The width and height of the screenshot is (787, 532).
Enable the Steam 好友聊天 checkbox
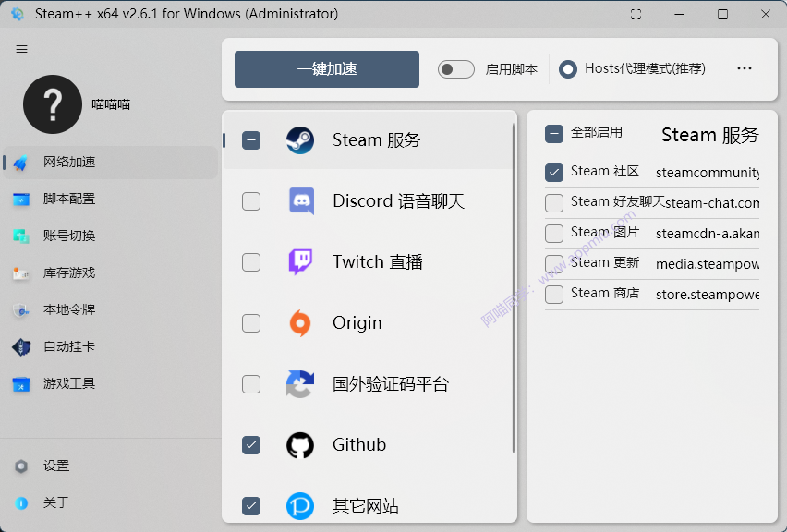click(554, 203)
